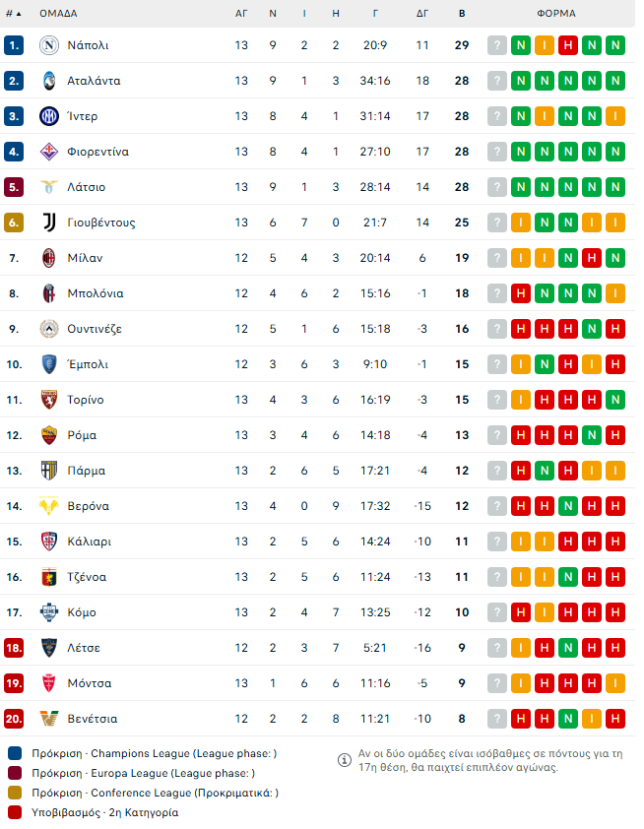Click the ΦΟΡΜΑ column header
644x829 pixels.
[x=556, y=14]
